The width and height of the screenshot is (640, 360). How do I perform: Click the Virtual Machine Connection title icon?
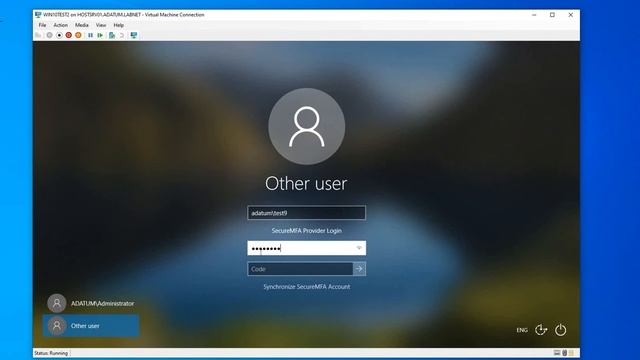[x=38, y=15]
